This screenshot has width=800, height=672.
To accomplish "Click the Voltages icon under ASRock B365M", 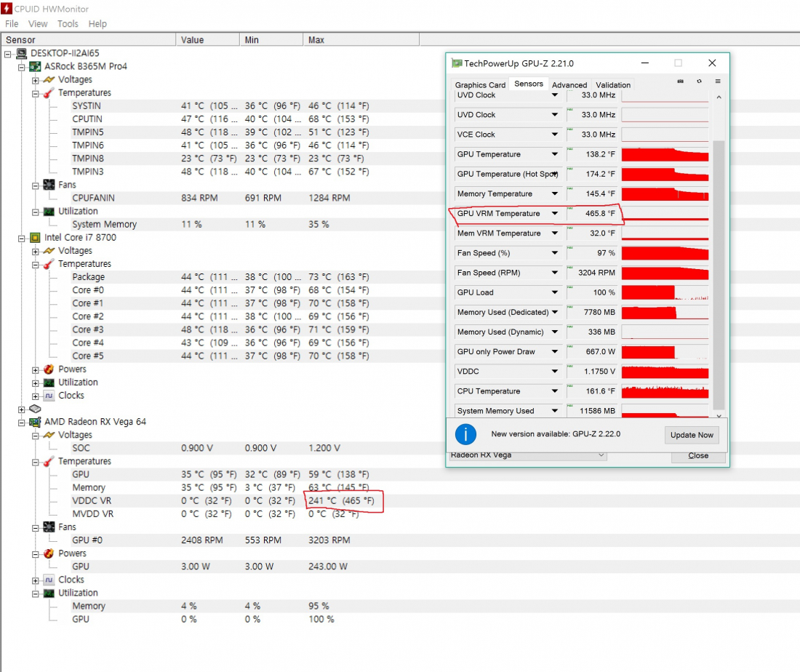I will (x=49, y=79).
